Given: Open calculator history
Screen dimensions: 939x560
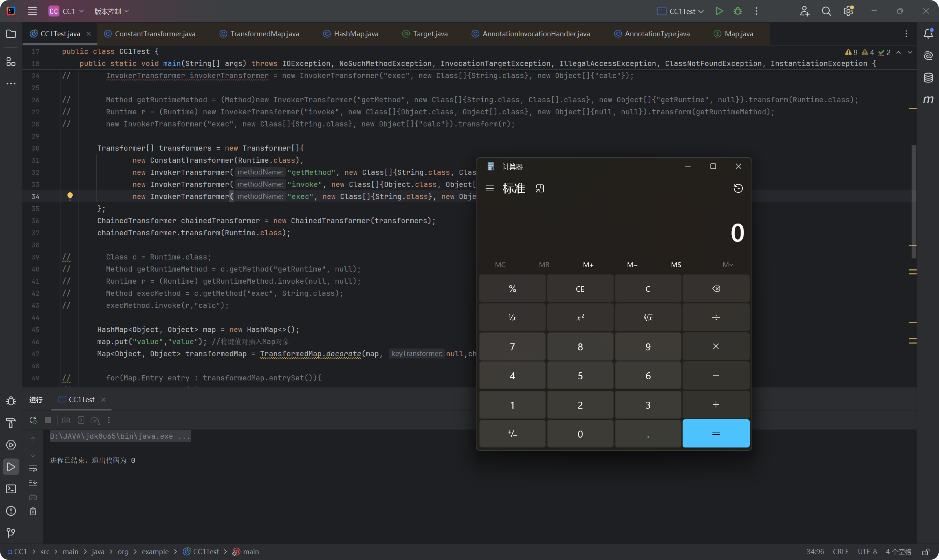Looking at the screenshot, I should 738,188.
